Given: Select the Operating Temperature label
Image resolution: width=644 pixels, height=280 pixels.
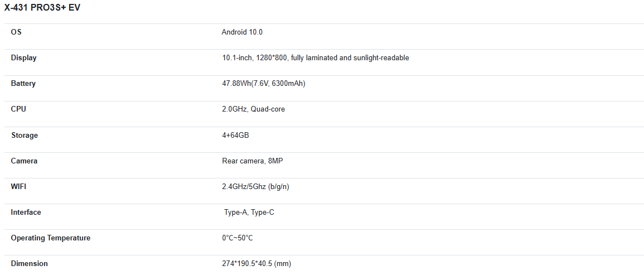Looking at the screenshot, I should coord(51,238).
